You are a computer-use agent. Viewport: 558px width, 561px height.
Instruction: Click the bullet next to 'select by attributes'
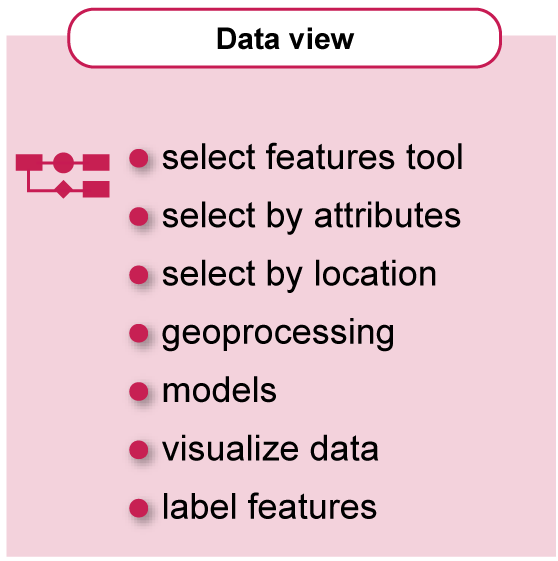pyautogui.click(x=139, y=216)
